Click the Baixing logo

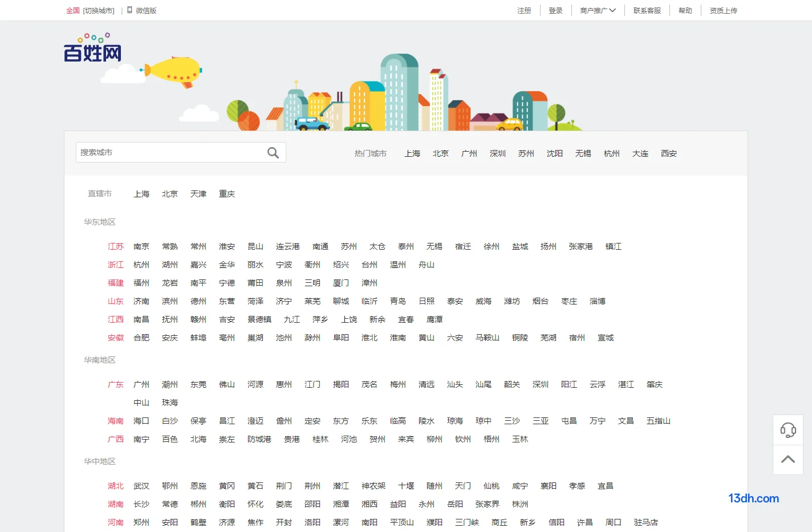93,48
